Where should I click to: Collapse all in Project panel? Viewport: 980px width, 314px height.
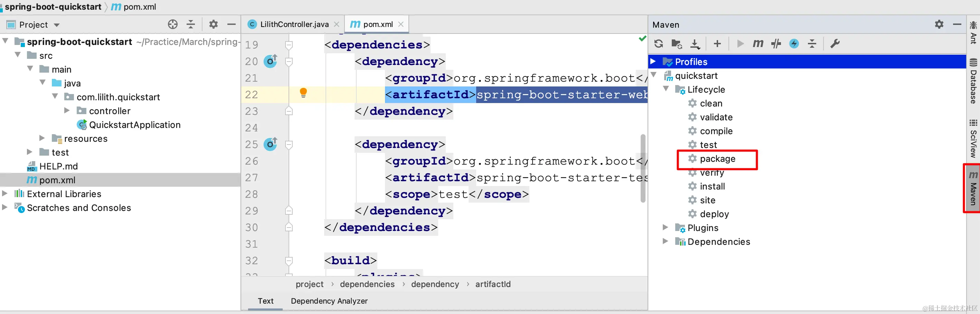pos(191,25)
